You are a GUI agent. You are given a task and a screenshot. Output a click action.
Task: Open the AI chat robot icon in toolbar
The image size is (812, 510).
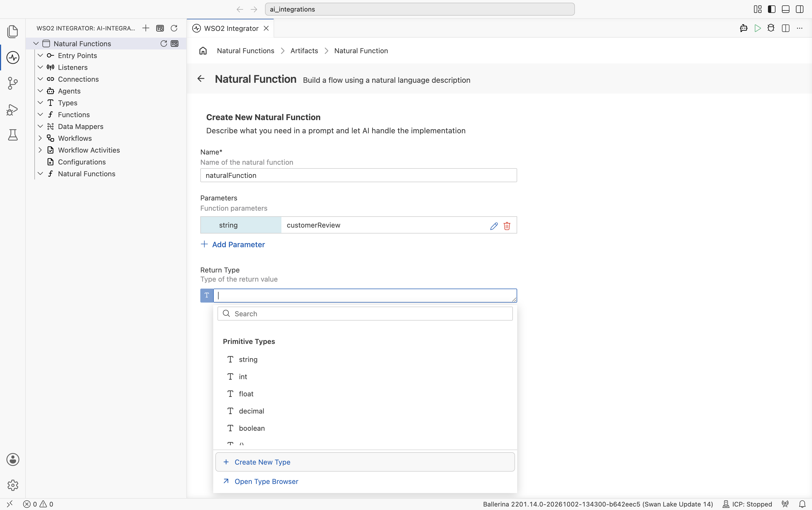pos(744,28)
